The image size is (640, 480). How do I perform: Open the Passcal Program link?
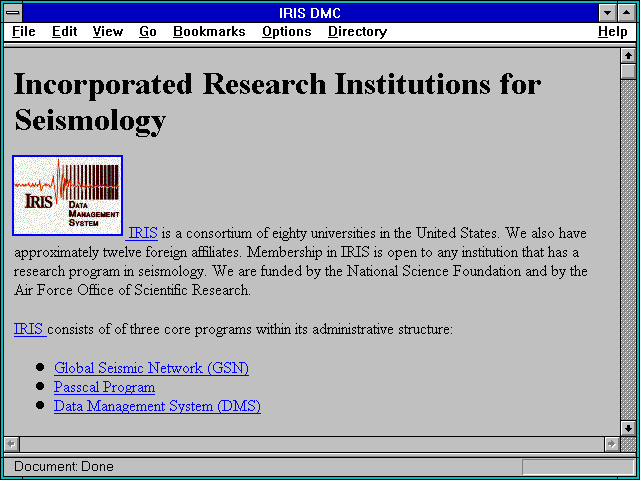[104, 387]
